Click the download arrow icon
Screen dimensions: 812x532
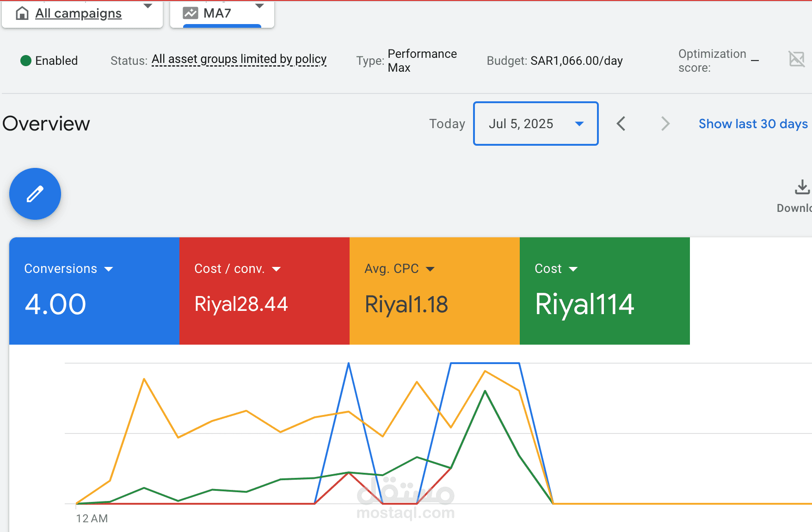pyautogui.click(x=802, y=187)
